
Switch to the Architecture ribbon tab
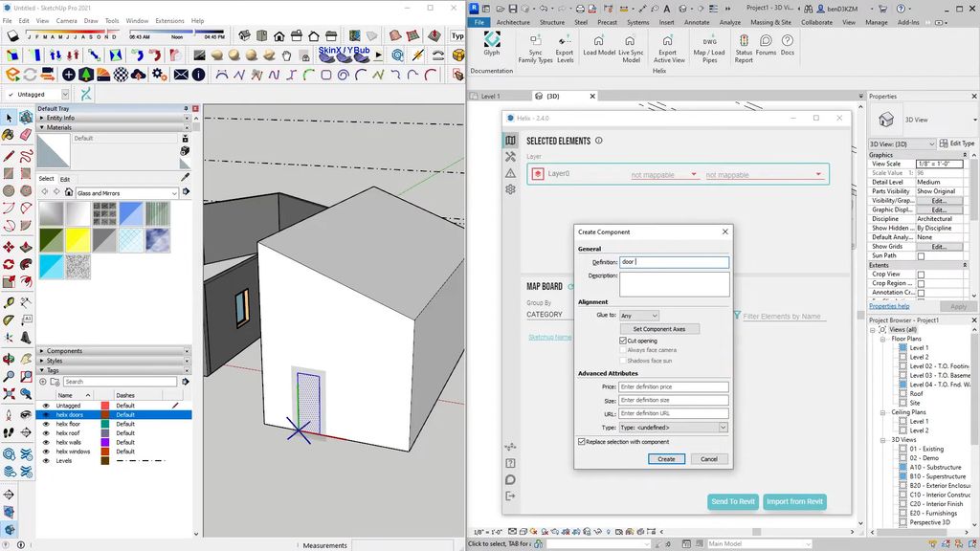tap(513, 22)
